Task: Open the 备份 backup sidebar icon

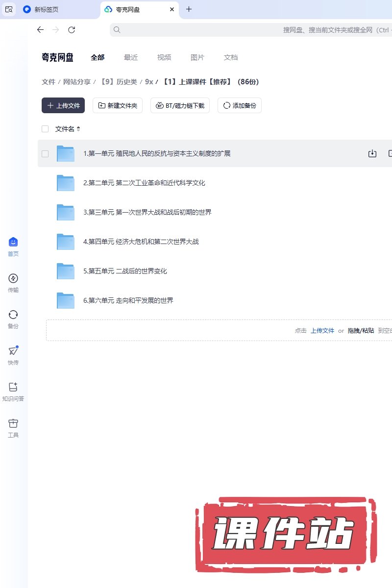Action: [x=13, y=315]
